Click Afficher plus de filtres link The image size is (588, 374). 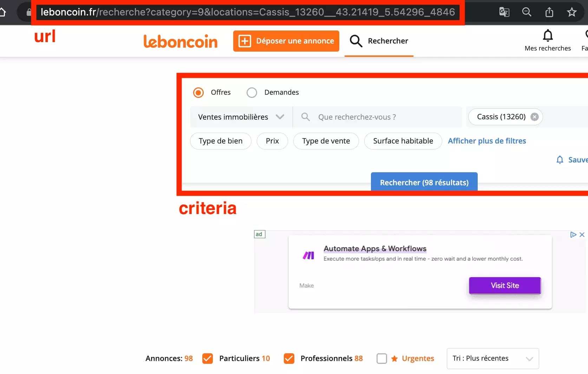(487, 141)
